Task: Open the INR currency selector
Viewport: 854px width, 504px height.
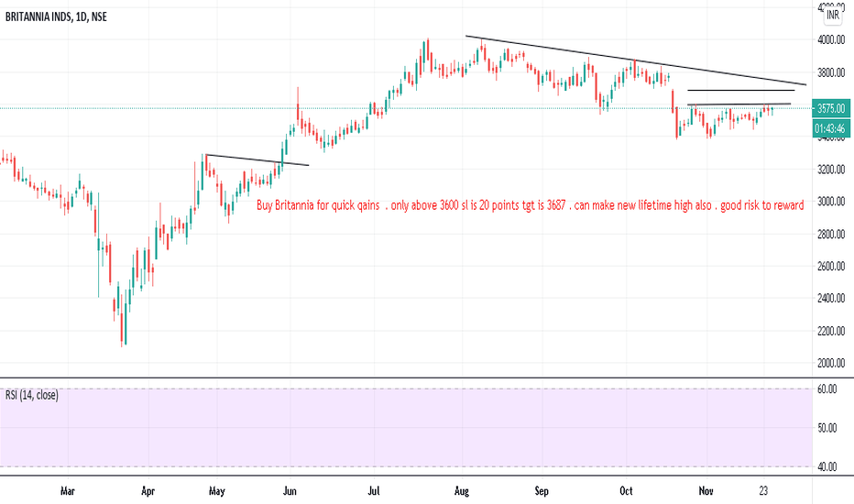Action: (x=833, y=15)
